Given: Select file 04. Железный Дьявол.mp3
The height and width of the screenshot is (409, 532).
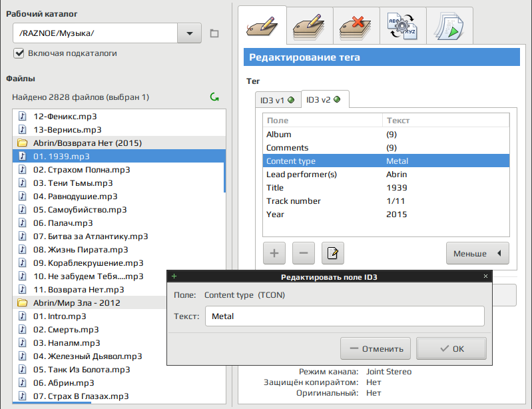Looking at the screenshot, I should tap(90, 356).
